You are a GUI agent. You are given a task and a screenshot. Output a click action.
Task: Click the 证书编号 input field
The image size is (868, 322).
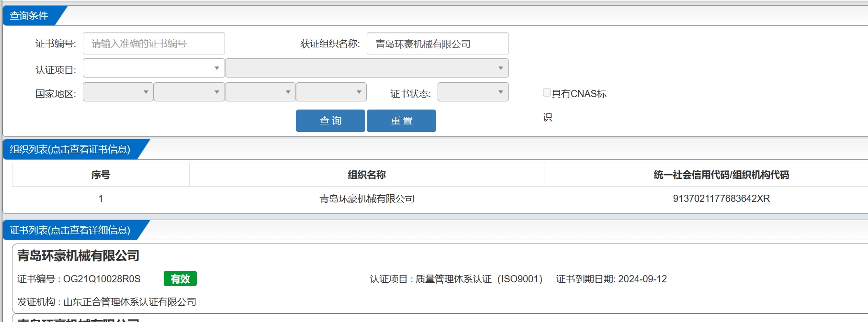[x=154, y=44]
